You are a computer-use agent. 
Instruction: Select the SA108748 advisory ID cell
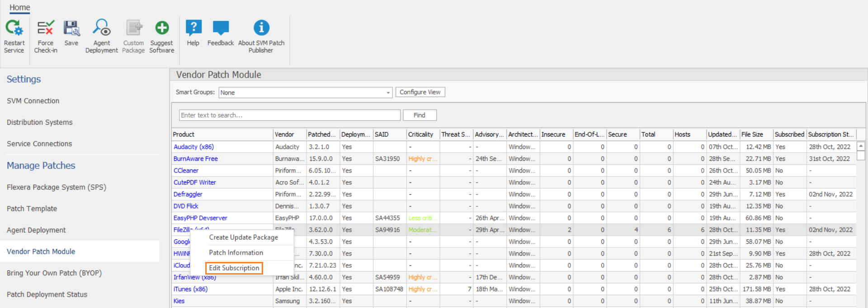tap(389, 289)
